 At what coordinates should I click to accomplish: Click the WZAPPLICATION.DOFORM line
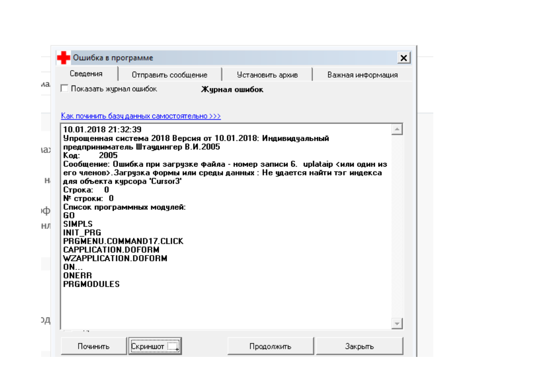[x=115, y=258]
